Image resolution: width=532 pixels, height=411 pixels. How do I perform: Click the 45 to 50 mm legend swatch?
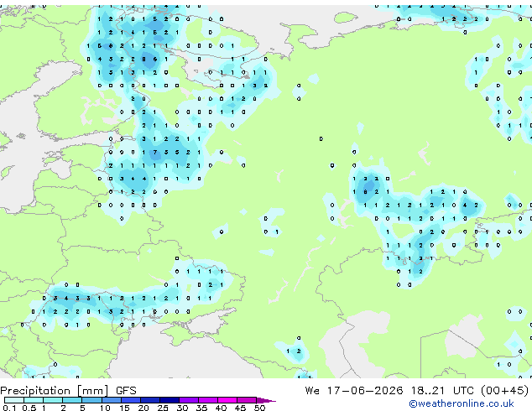[247, 400]
